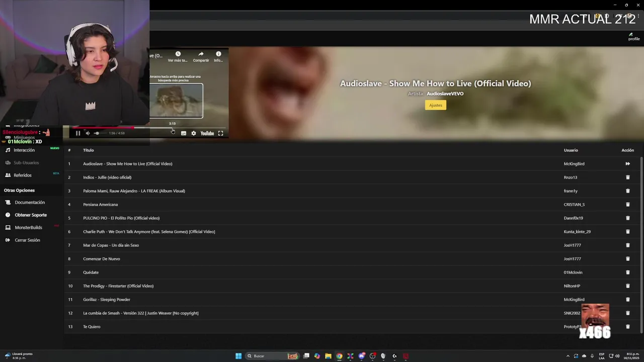Image resolution: width=644 pixels, height=362 pixels.
Task: Open Referidos in the sidebar
Action: 23,175
